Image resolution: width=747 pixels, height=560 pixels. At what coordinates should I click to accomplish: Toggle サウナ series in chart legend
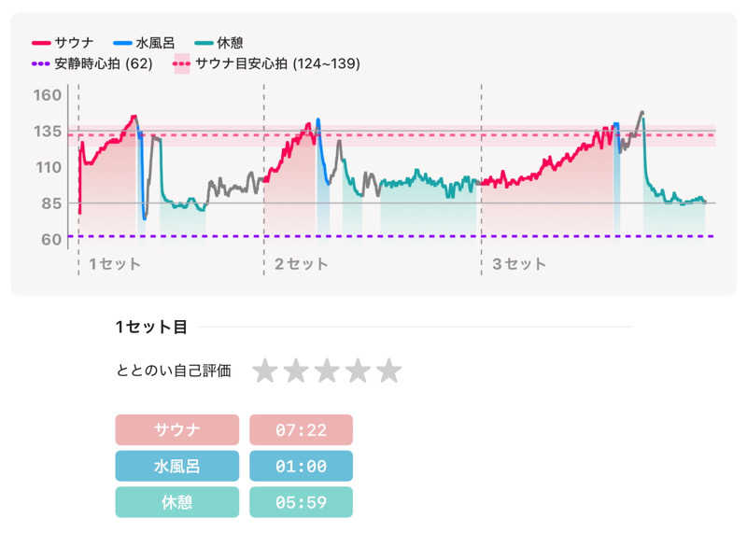(64, 43)
